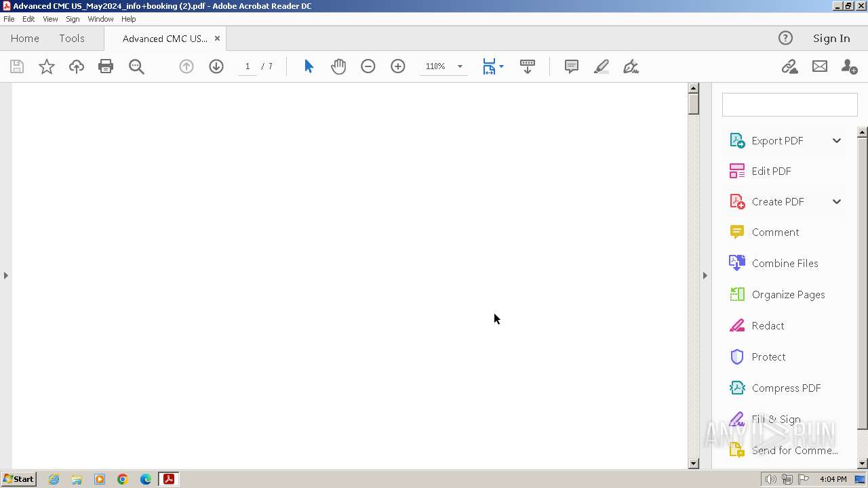Open the Help question mark icon

pyautogui.click(x=785, y=38)
